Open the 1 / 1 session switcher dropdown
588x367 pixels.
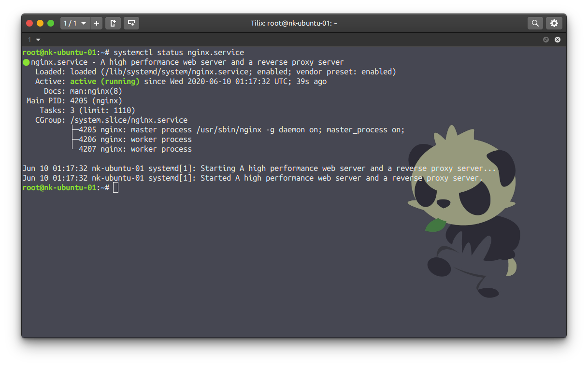(x=75, y=23)
